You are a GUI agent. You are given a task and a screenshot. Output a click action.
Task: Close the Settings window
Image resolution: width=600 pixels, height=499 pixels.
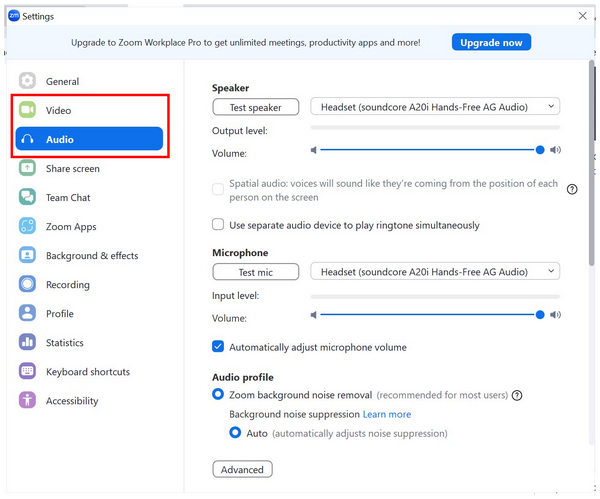click(x=582, y=16)
